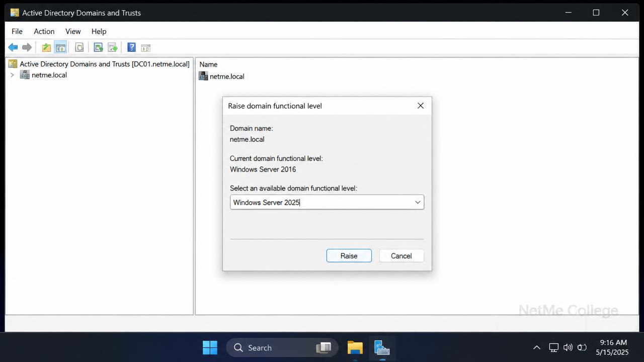Click the Raise button
The height and width of the screenshot is (362, 644).
[x=349, y=255]
